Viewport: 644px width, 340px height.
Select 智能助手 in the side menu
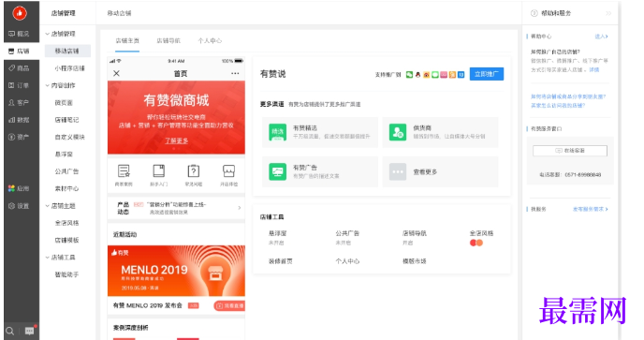tap(66, 274)
